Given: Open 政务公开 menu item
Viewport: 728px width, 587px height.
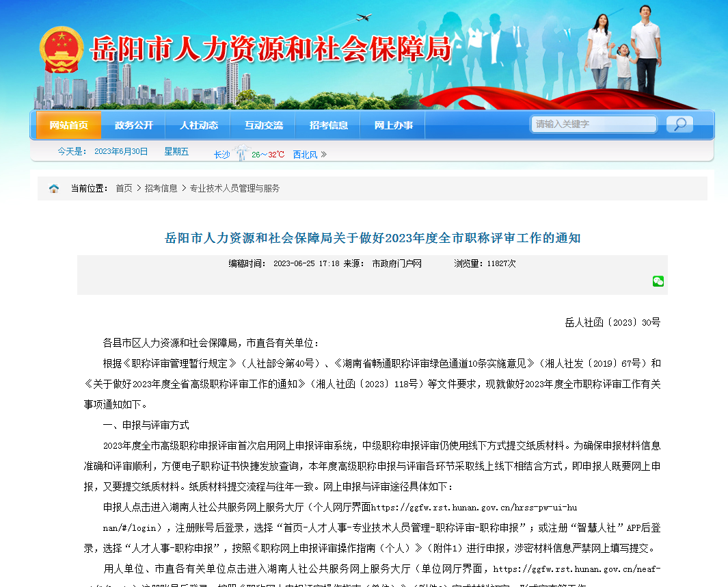Looking at the screenshot, I should point(134,125).
